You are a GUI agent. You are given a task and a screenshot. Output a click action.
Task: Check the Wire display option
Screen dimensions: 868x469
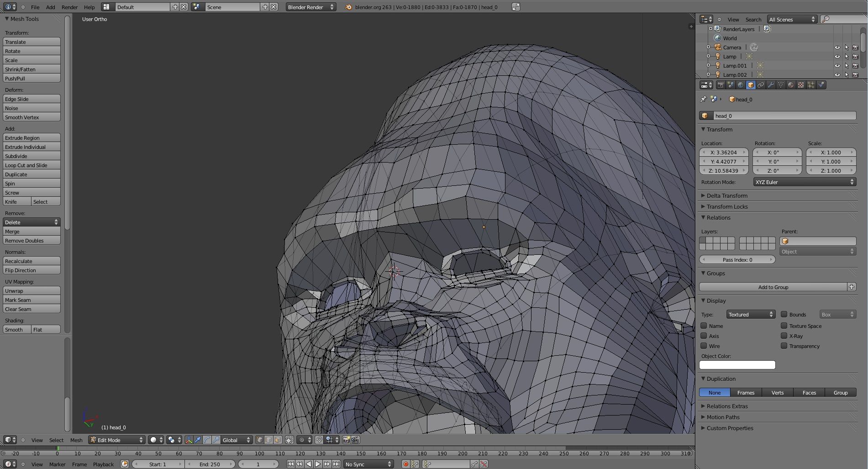(704, 346)
